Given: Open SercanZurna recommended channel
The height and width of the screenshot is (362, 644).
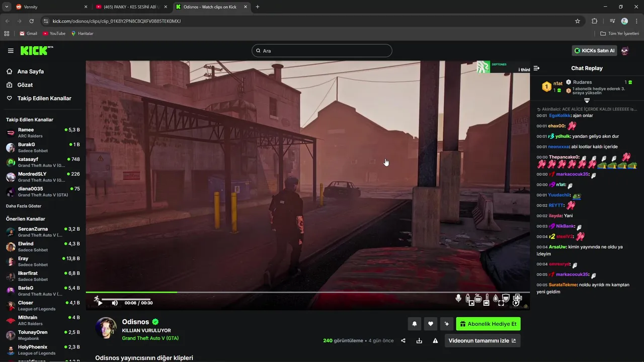Looking at the screenshot, I should pos(43,232).
